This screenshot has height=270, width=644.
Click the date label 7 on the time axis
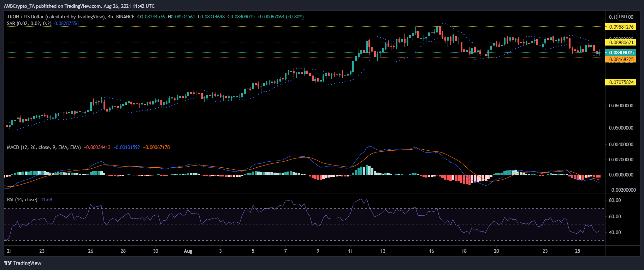[x=285, y=251]
